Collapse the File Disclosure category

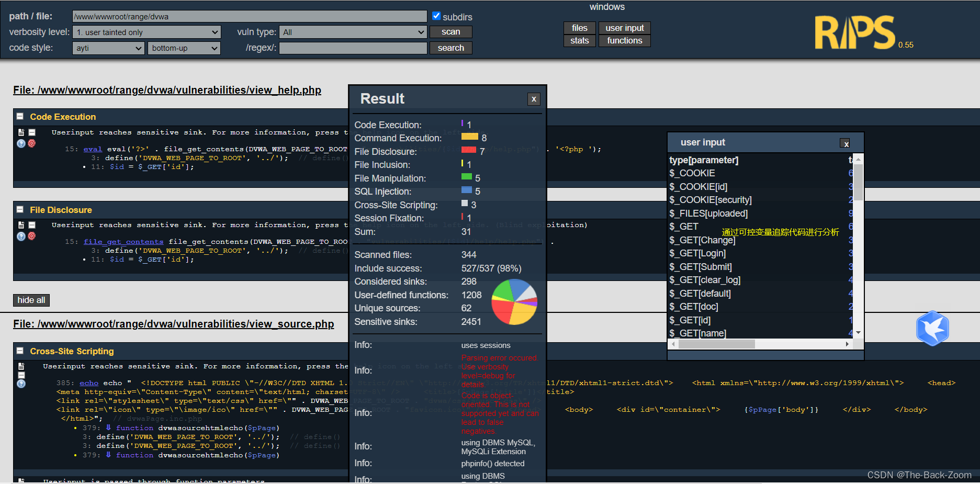tap(20, 210)
